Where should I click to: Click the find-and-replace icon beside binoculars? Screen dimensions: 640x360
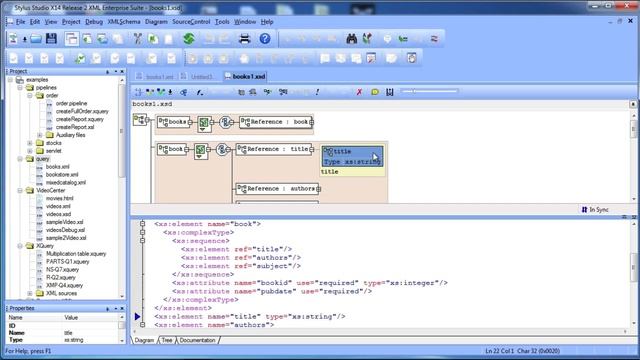(x=367, y=39)
